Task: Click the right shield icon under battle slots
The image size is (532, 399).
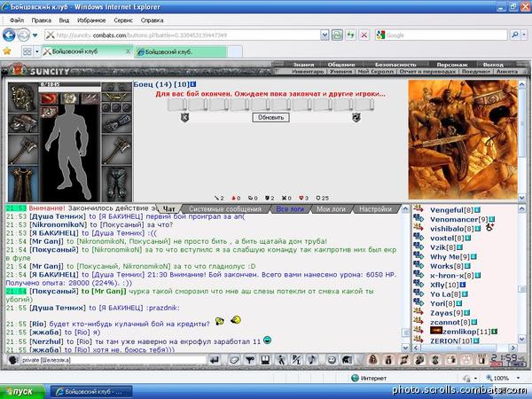Action: coord(356,117)
